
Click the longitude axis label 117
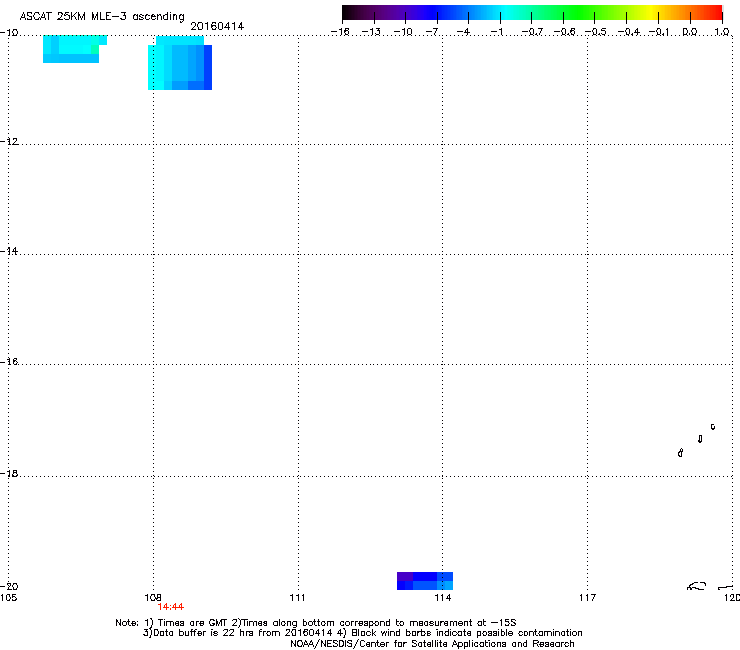(x=587, y=598)
